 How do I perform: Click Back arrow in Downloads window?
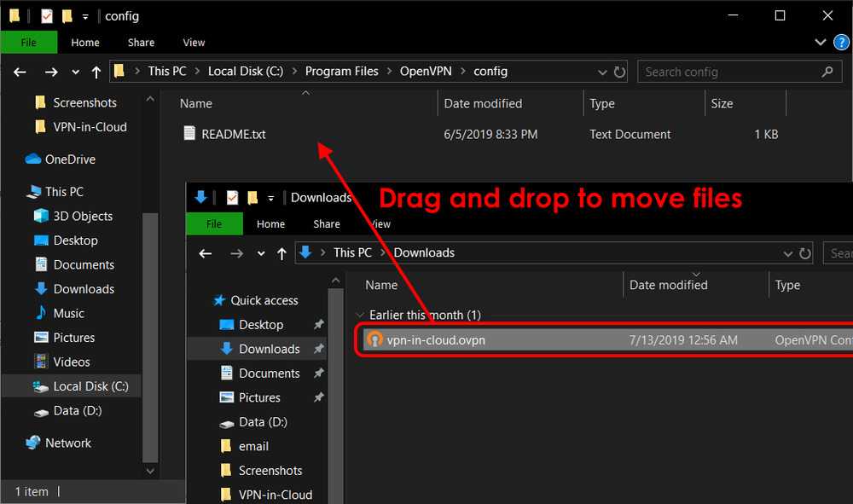pos(205,253)
